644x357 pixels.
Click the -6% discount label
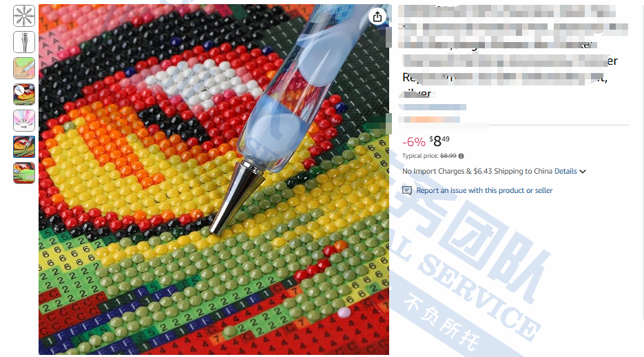pyautogui.click(x=413, y=142)
